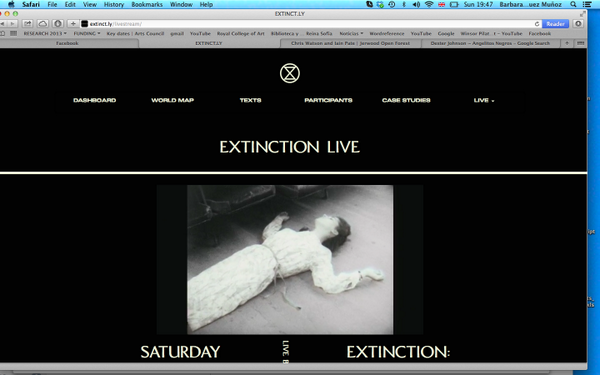The width and height of the screenshot is (600, 375).
Task: Open the TEXTS section
Action: point(250,100)
